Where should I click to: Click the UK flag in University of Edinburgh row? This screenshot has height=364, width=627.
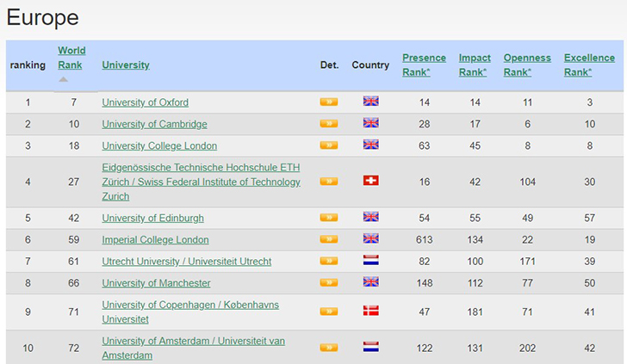tap(370, 217)
